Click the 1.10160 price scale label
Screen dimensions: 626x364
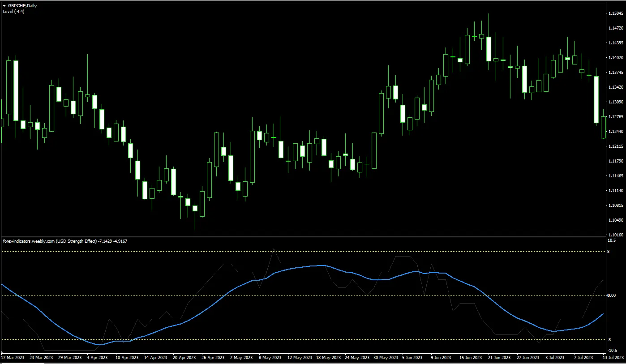616,235
